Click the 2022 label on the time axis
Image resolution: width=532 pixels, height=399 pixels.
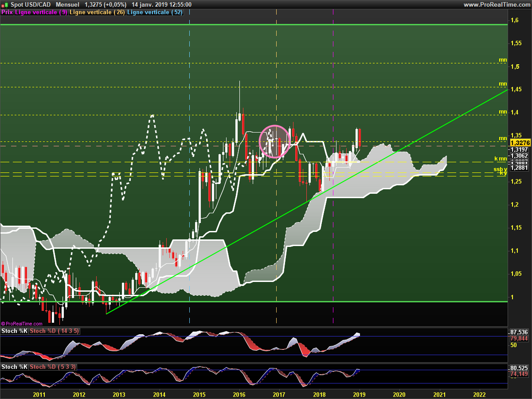479,394
